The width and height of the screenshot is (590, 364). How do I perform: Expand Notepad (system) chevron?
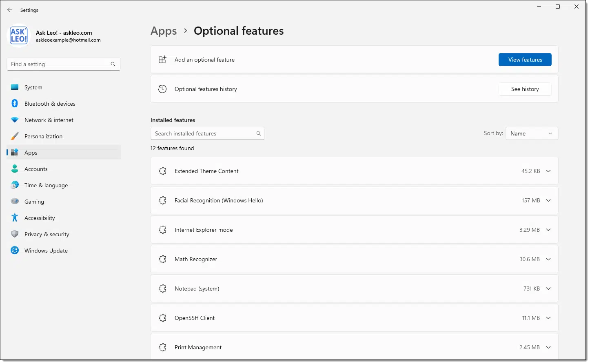[548, 289]
